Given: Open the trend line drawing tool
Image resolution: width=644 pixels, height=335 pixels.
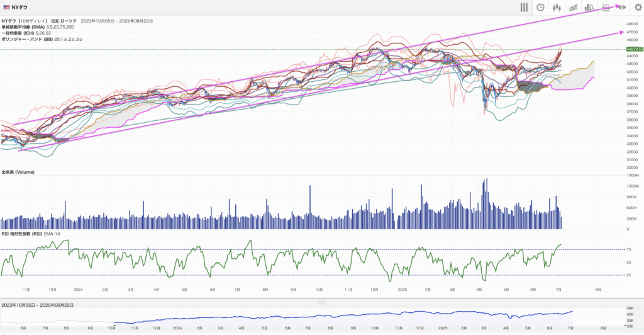Looking at the screenshot, I should pos(573,7).
